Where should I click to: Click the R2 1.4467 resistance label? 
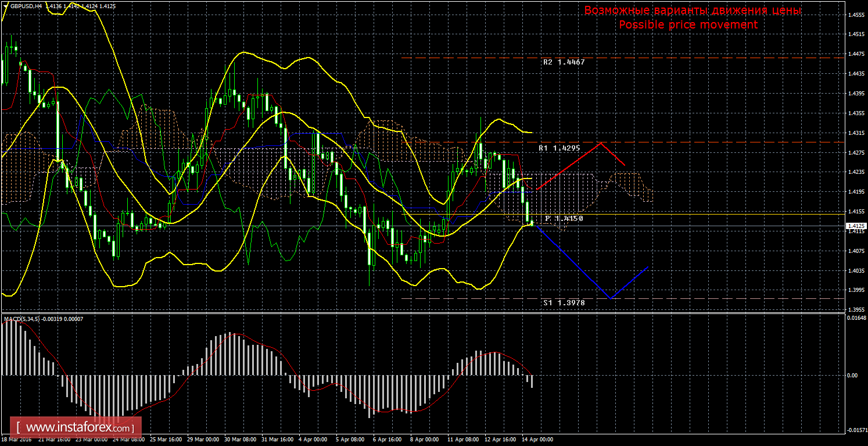click(564, 62)
